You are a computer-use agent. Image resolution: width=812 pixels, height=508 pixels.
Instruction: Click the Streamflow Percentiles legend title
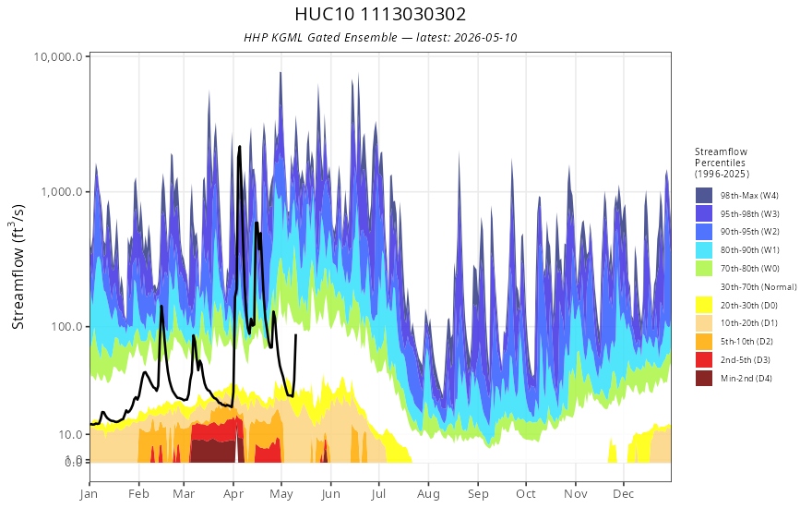click(x=722, y=163)
